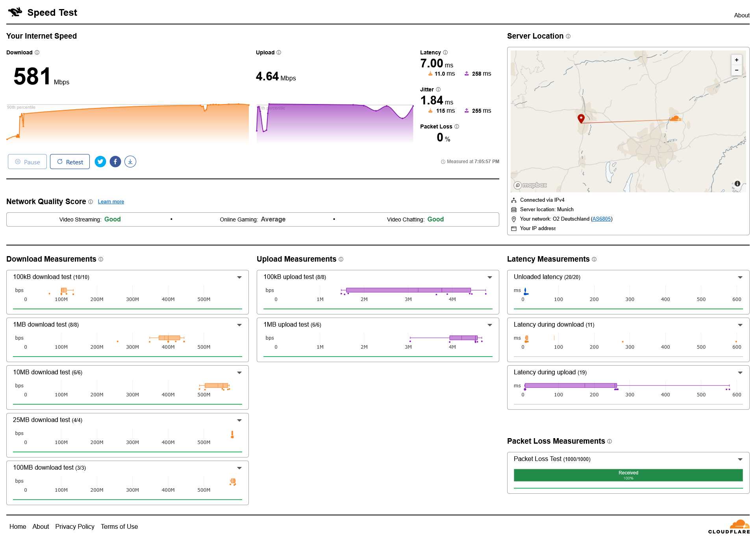Click the green Received packet loss bar
Image resolution: width=756 pixels, height=541 pixels.
(628, 475)
